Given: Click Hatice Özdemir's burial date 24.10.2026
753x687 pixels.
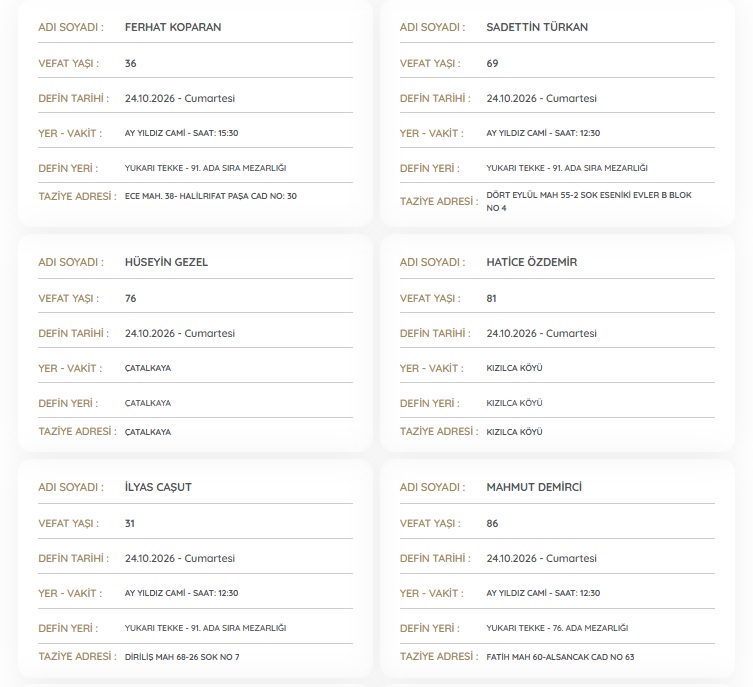Looking at the screenshot, I should [x=511, y=334].
